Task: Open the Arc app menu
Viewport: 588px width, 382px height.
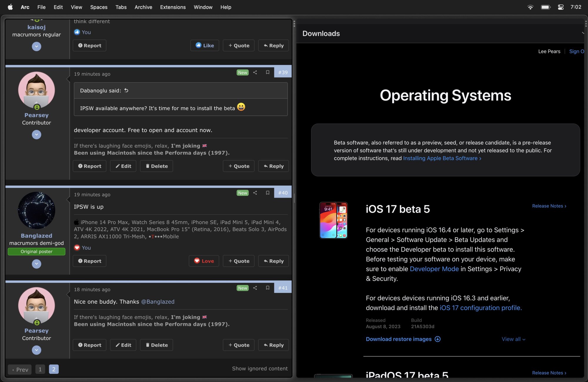Action: 25,7
